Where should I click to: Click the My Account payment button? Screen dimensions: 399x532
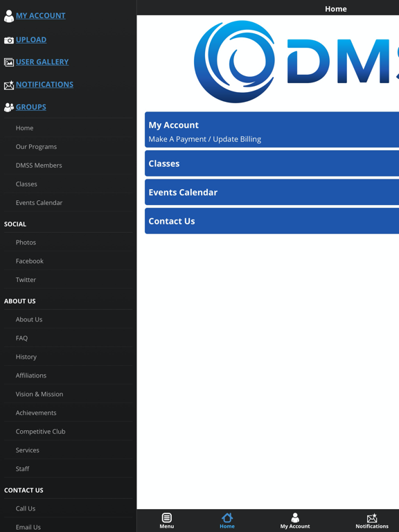(x=272, y=130)
